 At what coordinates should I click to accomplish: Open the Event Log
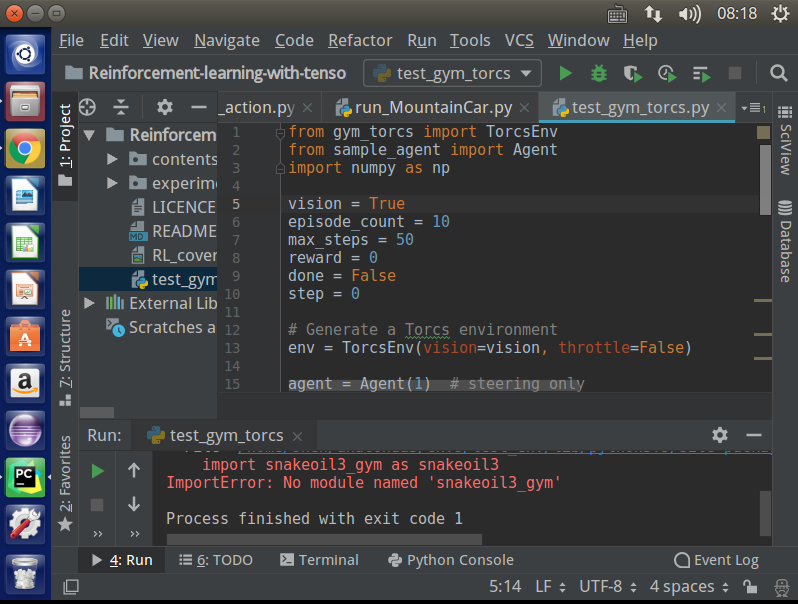pyautogui.click(x=716, y=560)
